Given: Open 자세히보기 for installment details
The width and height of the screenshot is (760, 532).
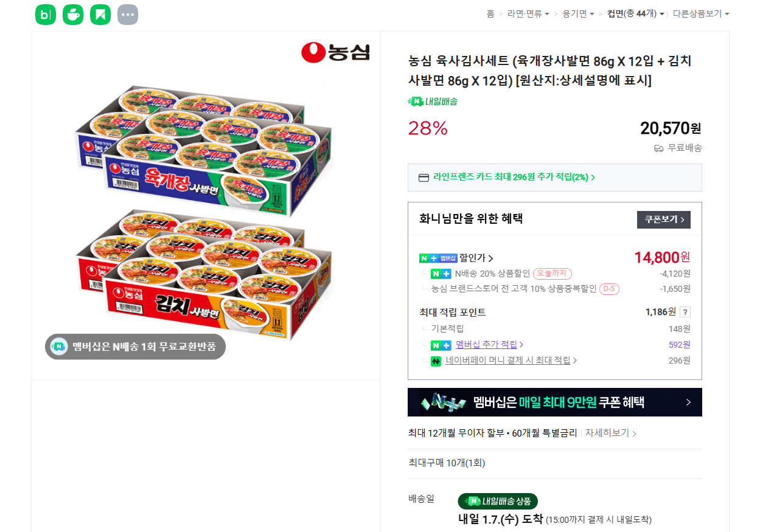Looking at the screenshot, I should pos(608,433).
